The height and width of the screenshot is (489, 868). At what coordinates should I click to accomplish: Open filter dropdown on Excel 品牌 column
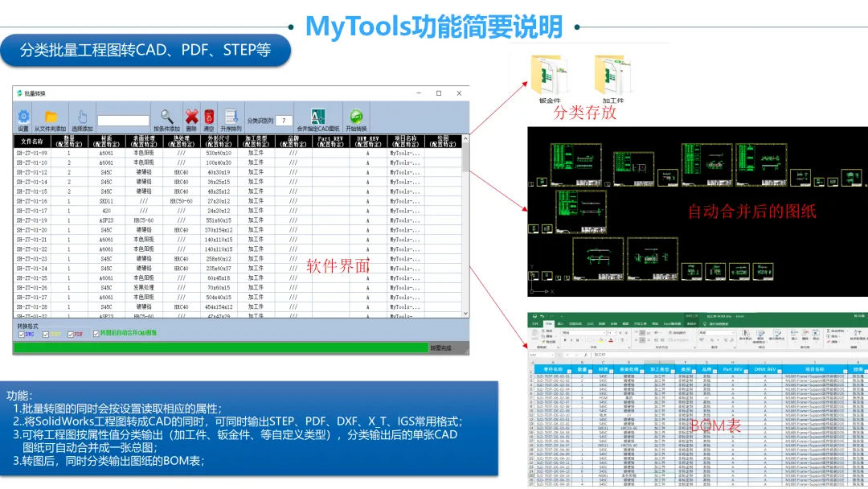(714, 371)
